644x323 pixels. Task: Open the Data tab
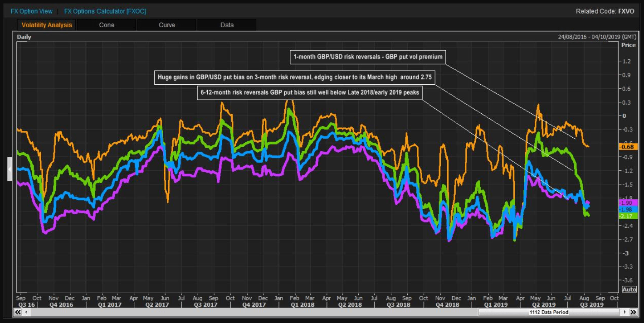click(x=227, y=25)
